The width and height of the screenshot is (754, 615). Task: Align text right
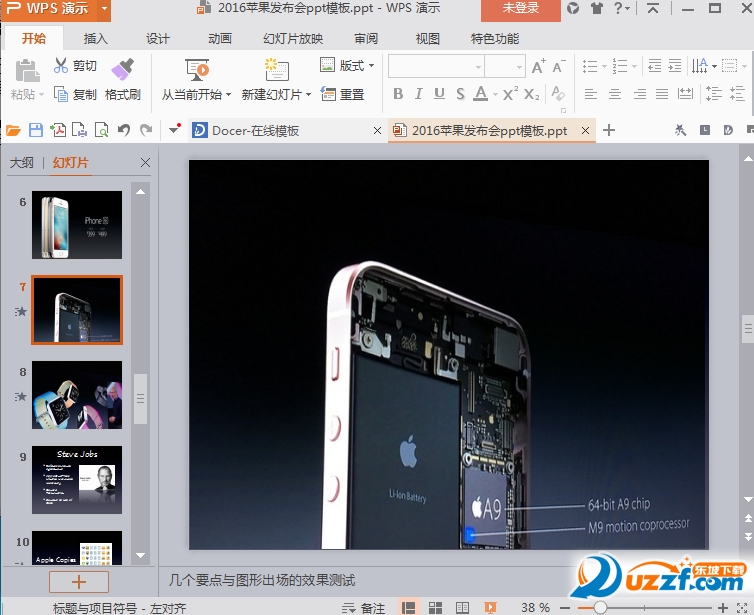click(x=639, y=94)
